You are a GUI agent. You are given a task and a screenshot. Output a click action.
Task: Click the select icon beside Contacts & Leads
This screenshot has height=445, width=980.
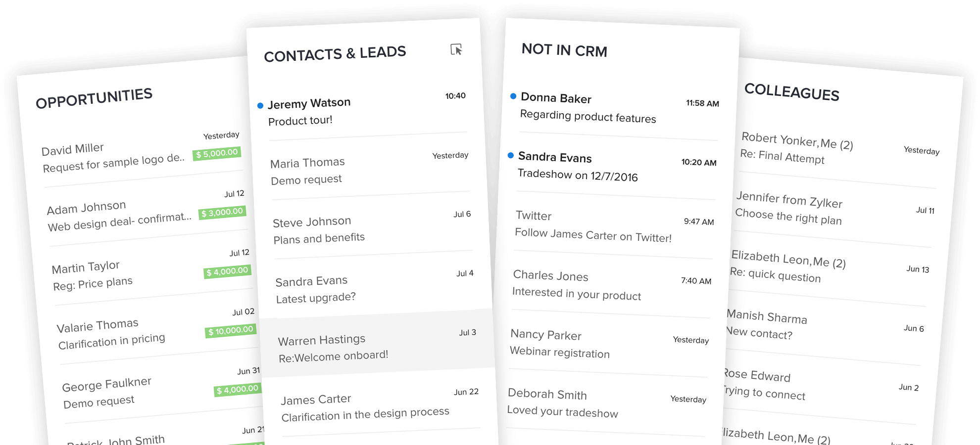(456, 49)
